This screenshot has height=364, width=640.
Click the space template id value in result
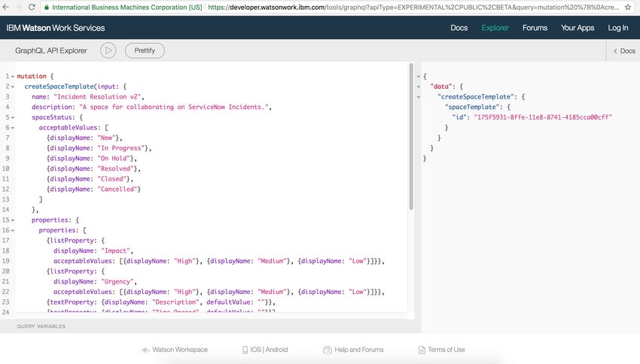(542, 117)
